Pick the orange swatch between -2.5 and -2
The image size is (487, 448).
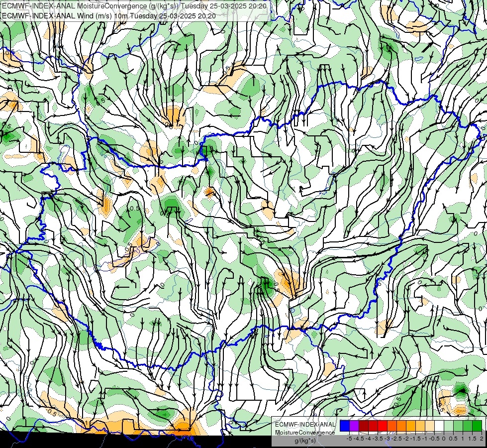click(401, 426)
